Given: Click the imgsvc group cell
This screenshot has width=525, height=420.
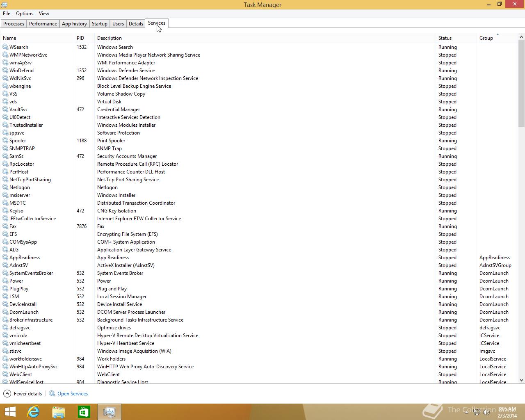Looking at the screenshot, I should (487, 351).
